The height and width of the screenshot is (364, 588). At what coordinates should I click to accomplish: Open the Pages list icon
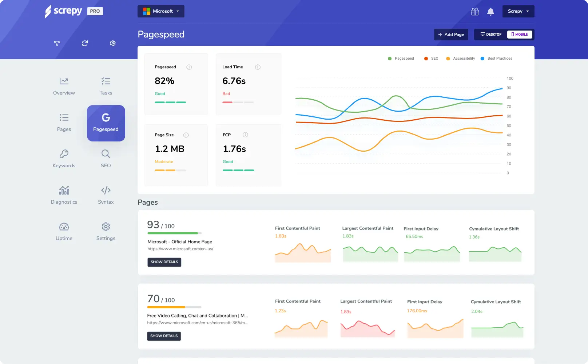tap(64, 117)
